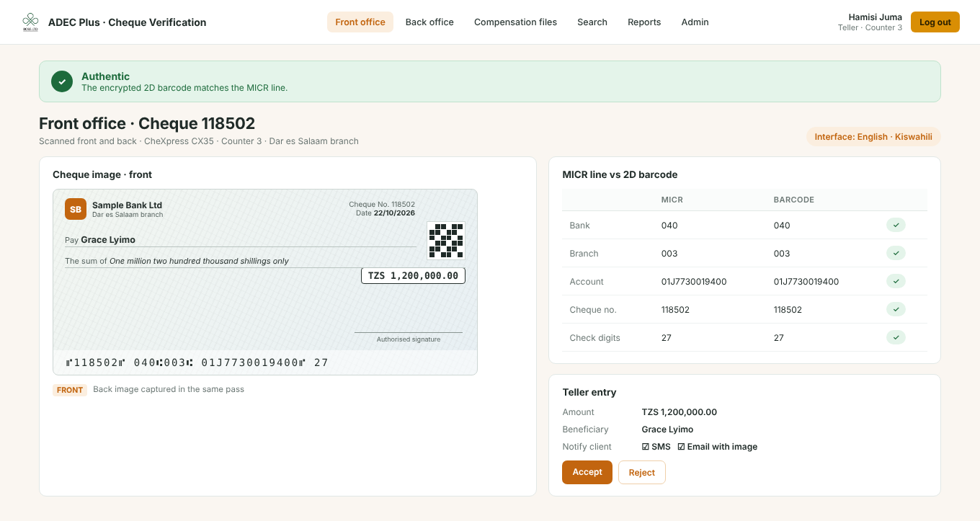Viewport: 980px width, 521px height.
Task: Click the 2D barcode on the cheque
Action: click(446, 241)
